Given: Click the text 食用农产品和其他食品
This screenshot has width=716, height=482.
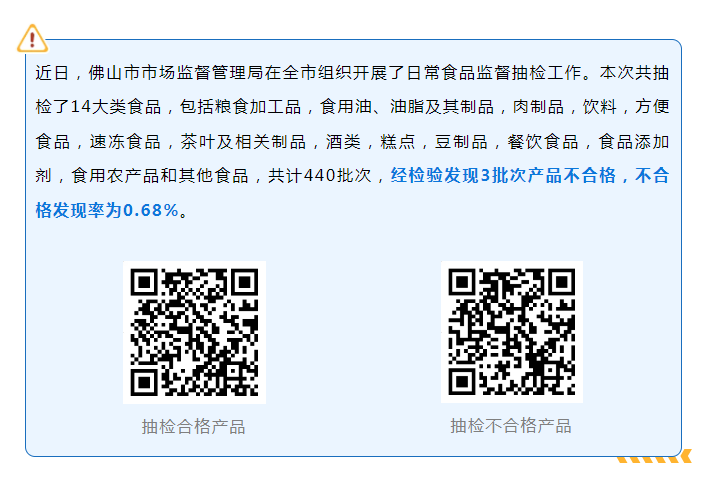Looking at the screenshot, I should (160, 176).
